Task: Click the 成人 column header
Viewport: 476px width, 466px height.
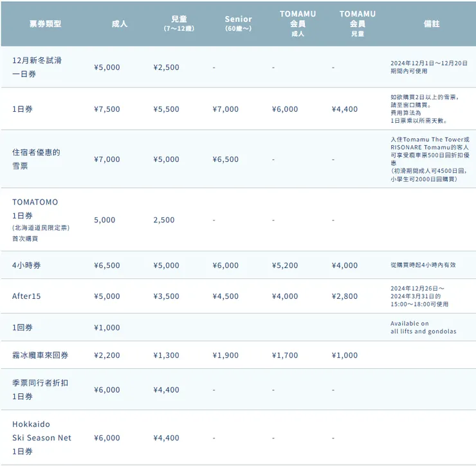Action: pyautogui.click(x=119, y=24)
